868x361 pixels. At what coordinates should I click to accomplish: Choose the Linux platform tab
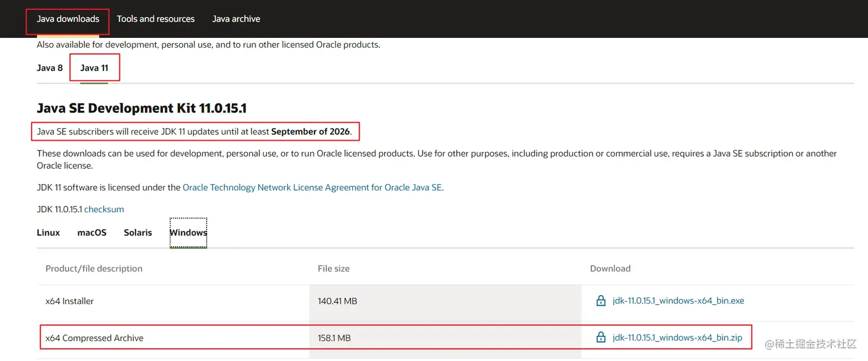click(x=48, y=232)
